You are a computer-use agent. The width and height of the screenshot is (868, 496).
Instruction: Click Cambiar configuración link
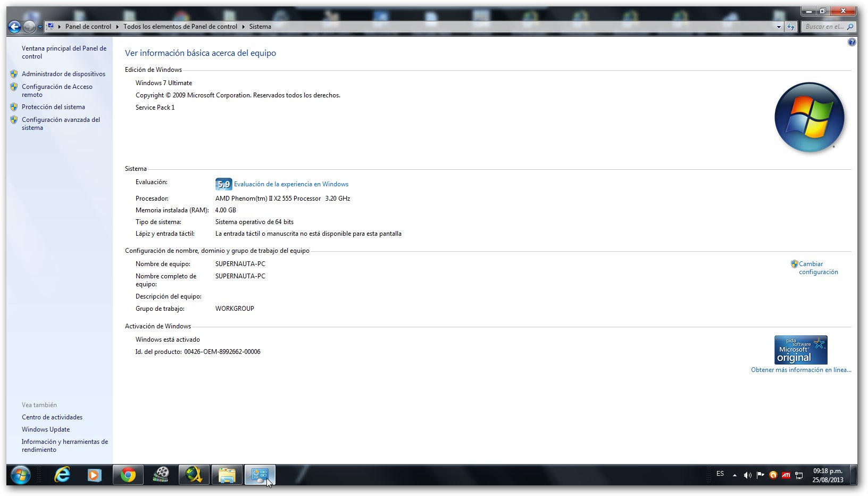click(x=818, y=268)
